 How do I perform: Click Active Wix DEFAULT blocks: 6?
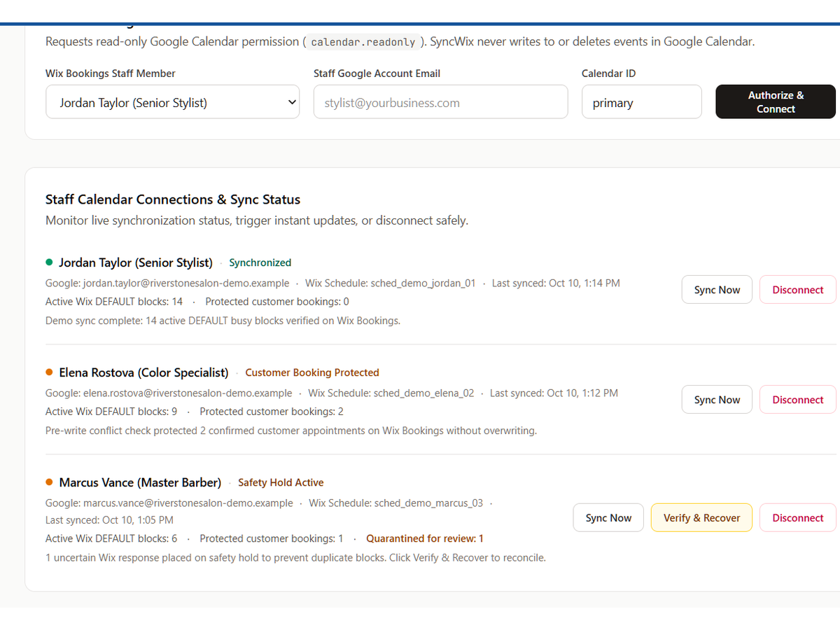(111, 538)
